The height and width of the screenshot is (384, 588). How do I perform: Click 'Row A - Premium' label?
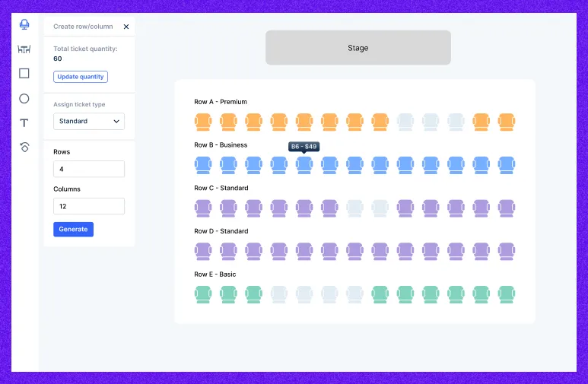pos(221,102)
